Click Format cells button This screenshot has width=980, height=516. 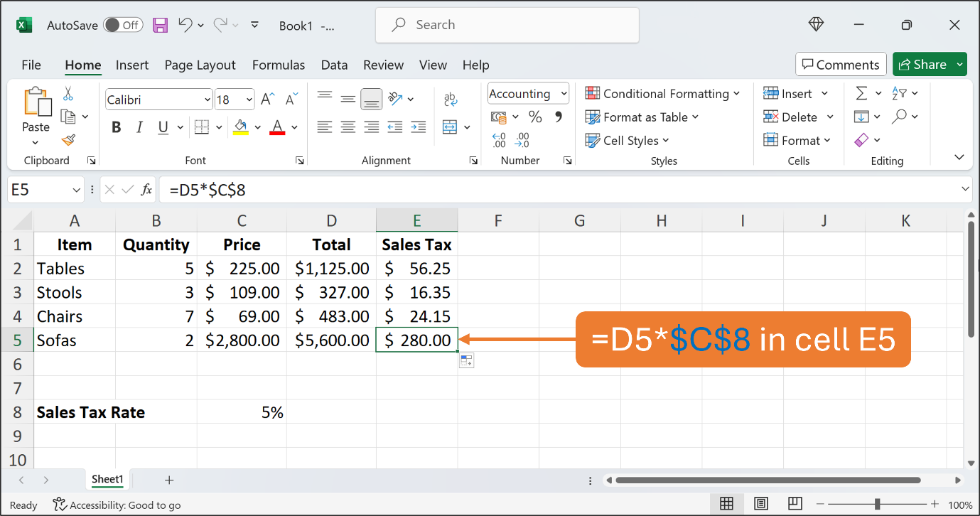pos(792,141)
